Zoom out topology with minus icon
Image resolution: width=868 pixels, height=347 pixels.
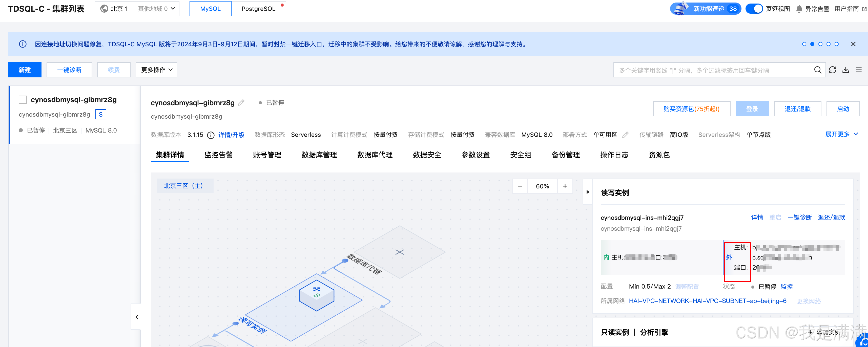(520, 186)
